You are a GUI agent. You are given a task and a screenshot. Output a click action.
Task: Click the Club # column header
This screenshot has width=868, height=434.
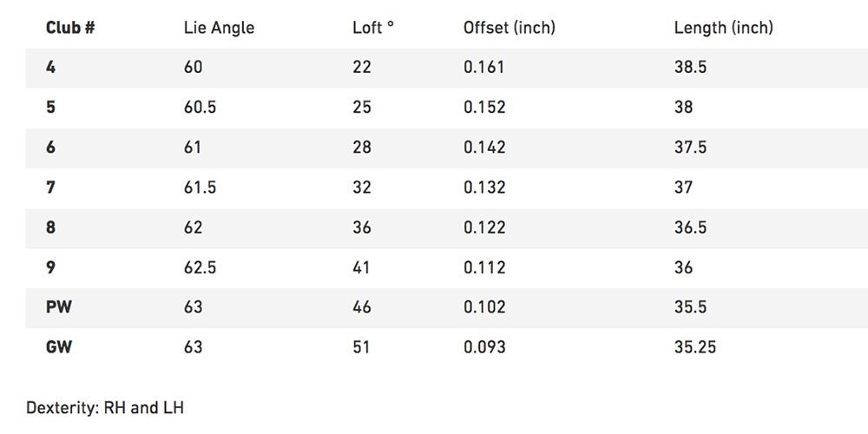pyautogui.click(x=70, y=28)
